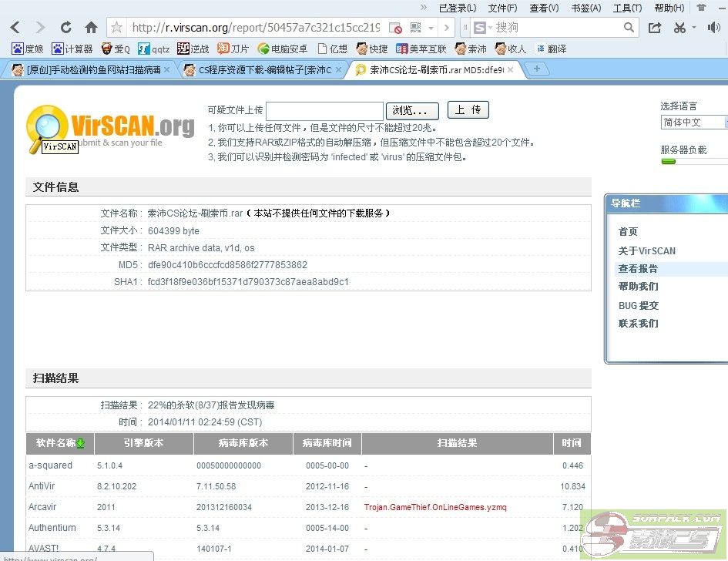Open the 工具(T) menu

coord(626,8)
